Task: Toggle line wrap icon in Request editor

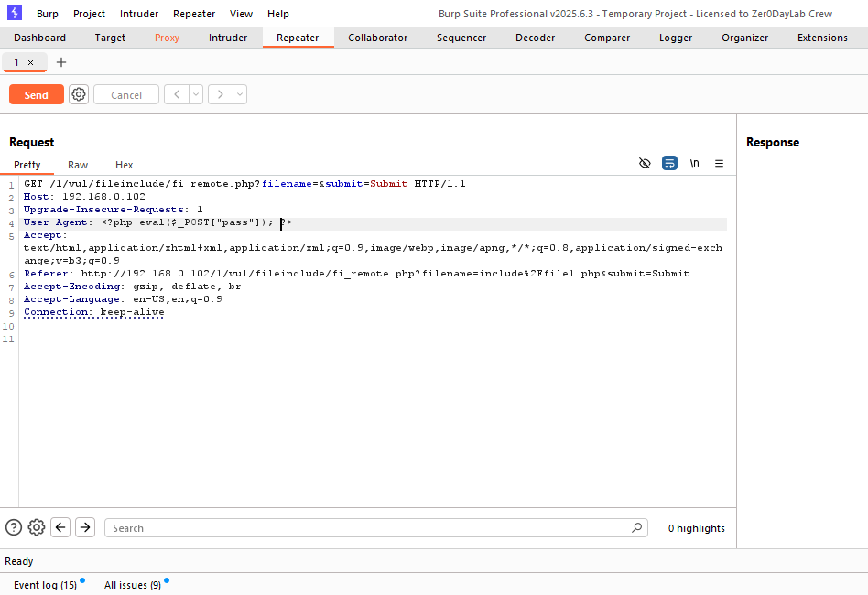Action: [669, 163]
